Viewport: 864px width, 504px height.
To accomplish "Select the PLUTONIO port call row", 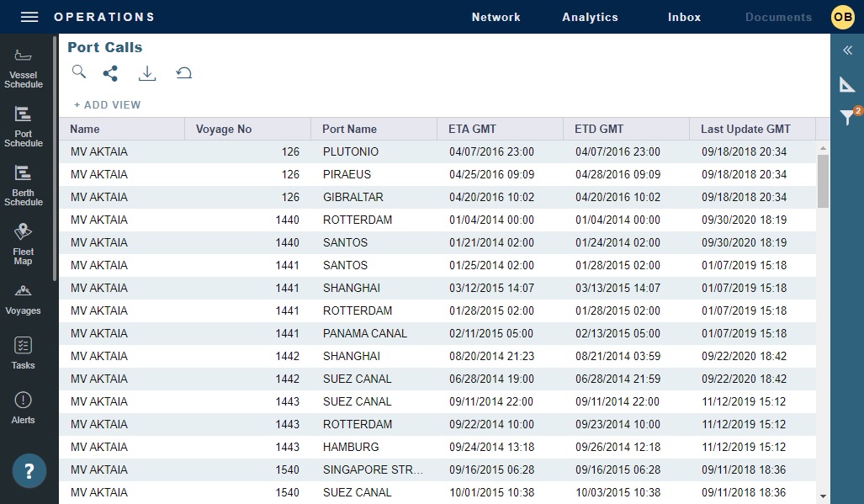I will coord(351,152).
